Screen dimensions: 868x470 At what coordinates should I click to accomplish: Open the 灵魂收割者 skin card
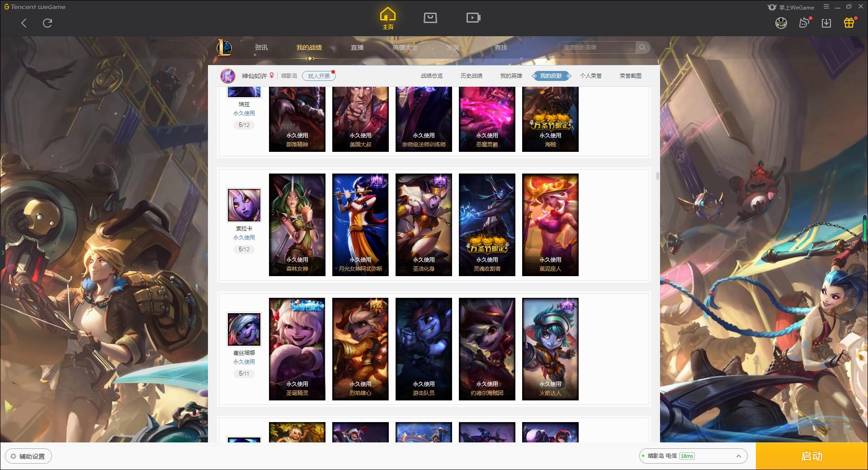(x=487, y=225)
